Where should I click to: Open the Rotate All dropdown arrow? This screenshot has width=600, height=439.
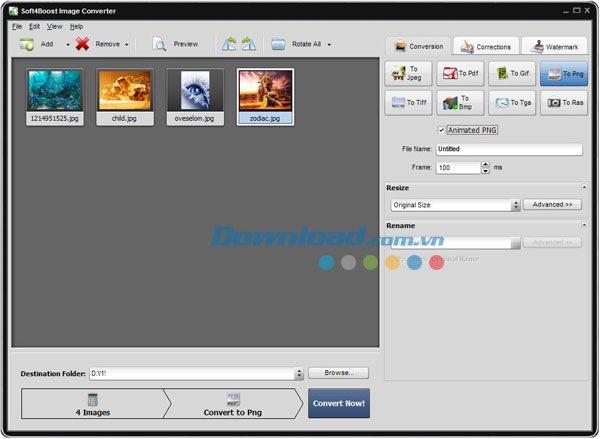tap(329, 45)
